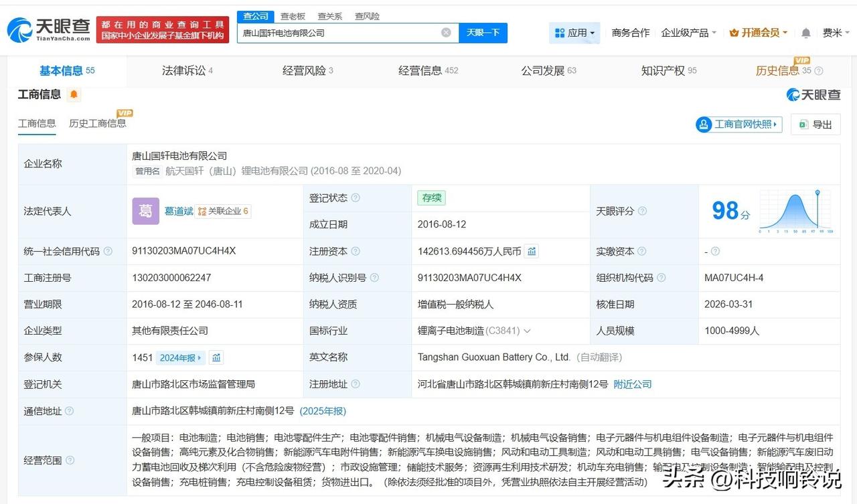857x504 pixels.
Task: Open help icon next to 实缴资本 label
Action: click(642, 252)
